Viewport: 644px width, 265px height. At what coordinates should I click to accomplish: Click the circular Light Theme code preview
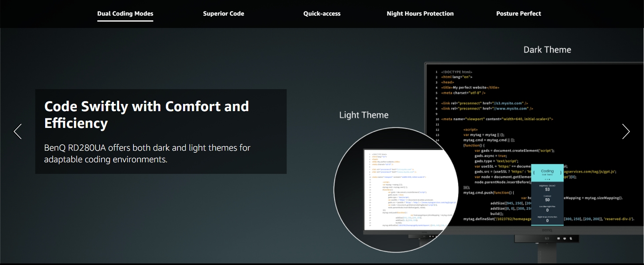click(x=396, y=190)
